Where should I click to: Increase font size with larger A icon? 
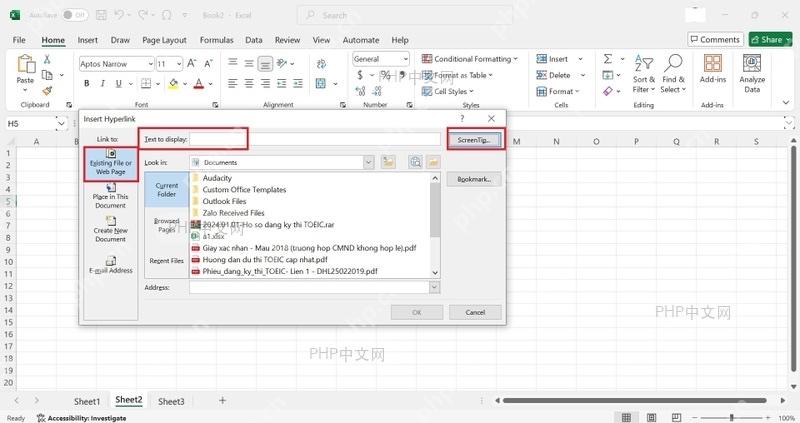tap(192, 63)
